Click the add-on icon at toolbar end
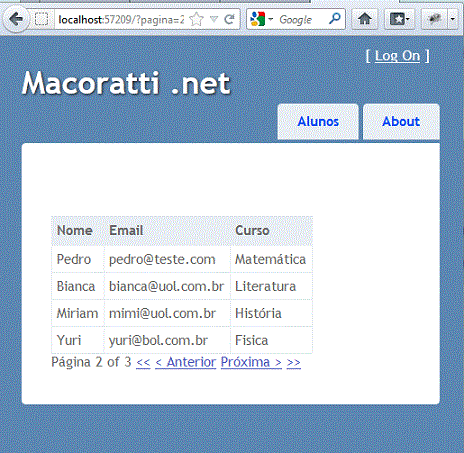The image size is (464, 453). 434,19
